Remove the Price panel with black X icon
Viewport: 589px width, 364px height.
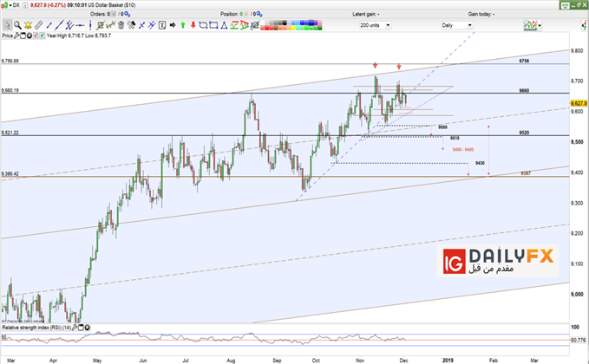click(x=29, y=36)
